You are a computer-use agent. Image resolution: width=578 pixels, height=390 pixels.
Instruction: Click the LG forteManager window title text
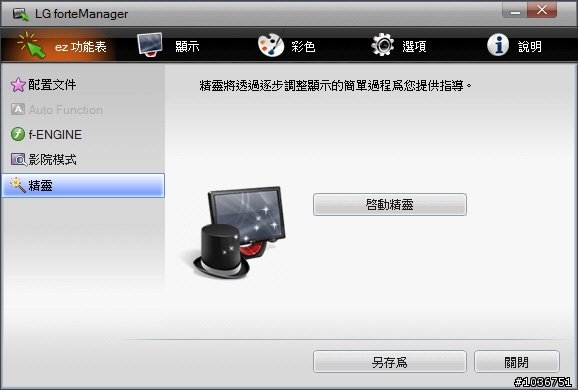click(x=81, y=14)
